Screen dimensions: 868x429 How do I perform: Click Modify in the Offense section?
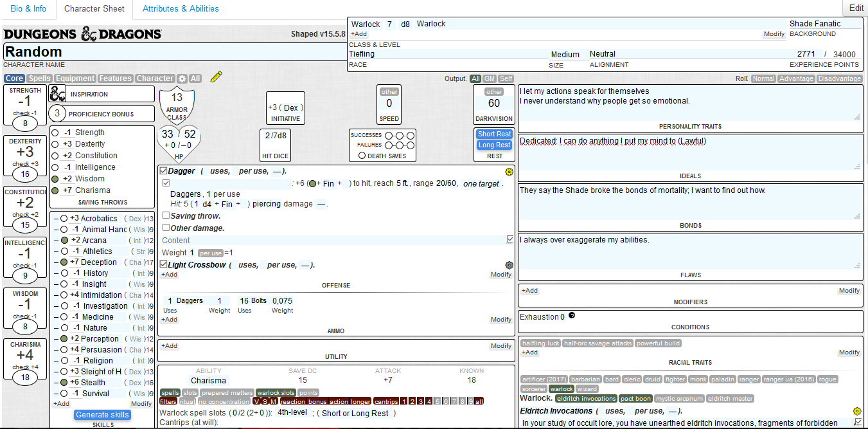point(501,275)
